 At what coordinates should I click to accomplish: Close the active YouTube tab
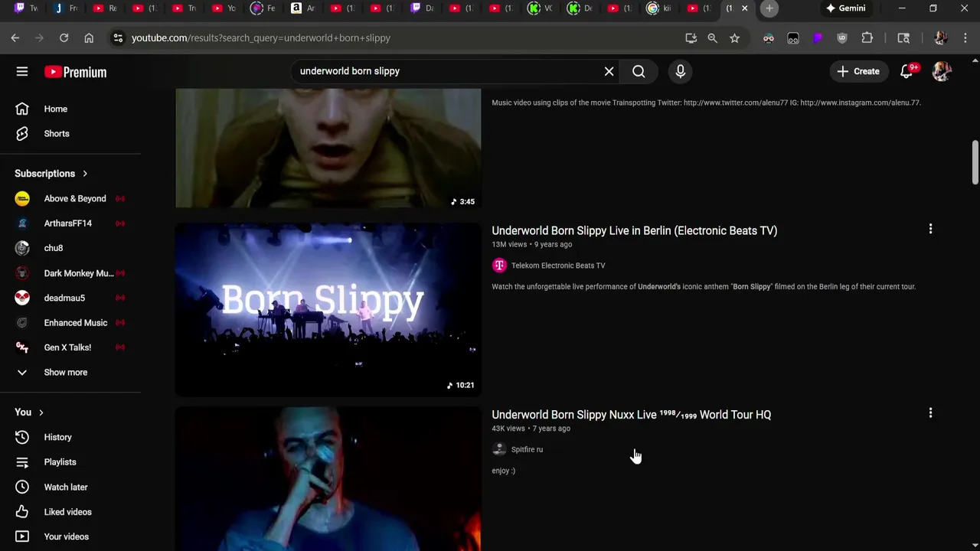point(744,8)
